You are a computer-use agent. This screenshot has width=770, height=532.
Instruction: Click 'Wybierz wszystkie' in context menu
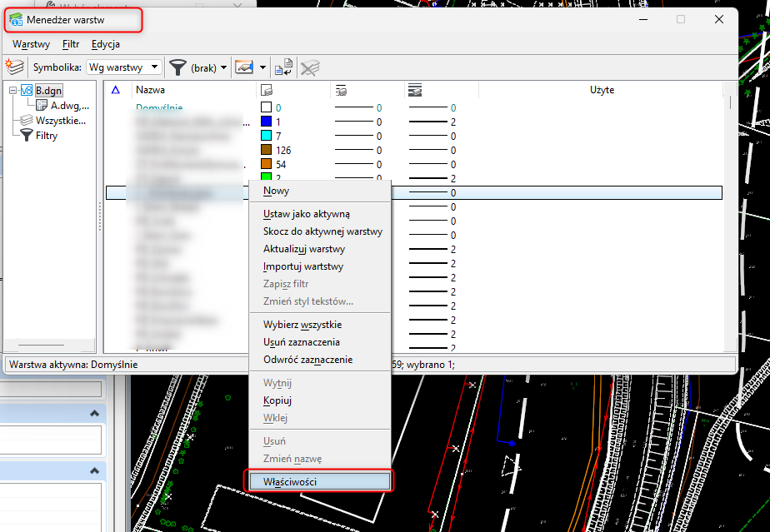302,325
